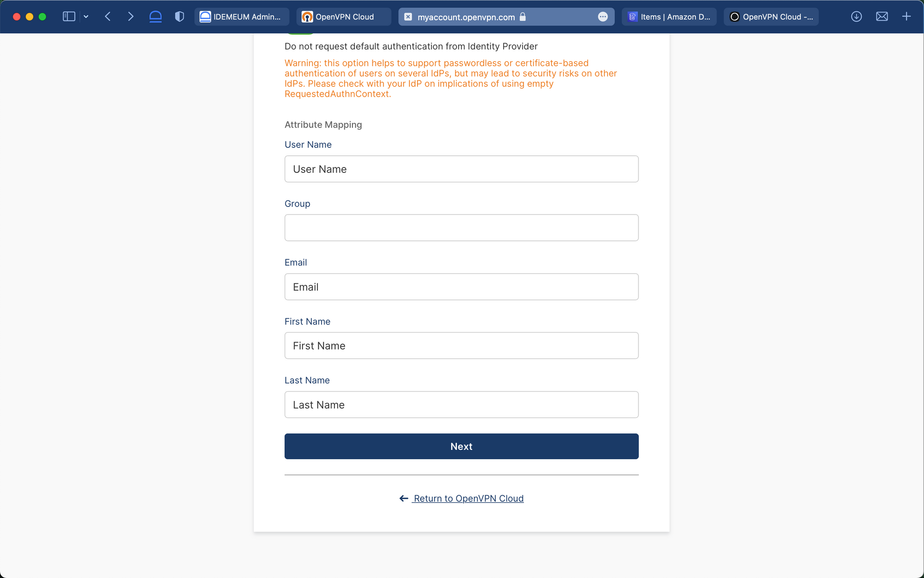Toggle the Safari sidebar icon
The width and height of the screenshot is (924, 578).
coord(69,17)
